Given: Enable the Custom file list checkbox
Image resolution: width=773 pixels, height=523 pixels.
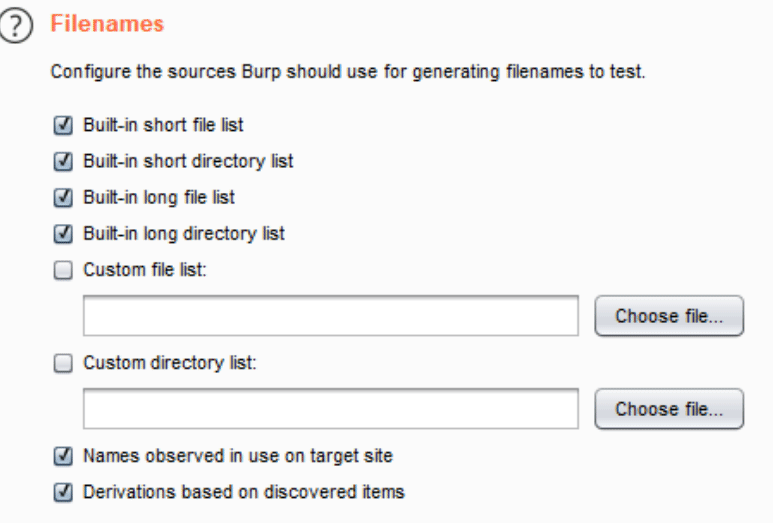Looking at the screenshot, I should click(63, 270).
